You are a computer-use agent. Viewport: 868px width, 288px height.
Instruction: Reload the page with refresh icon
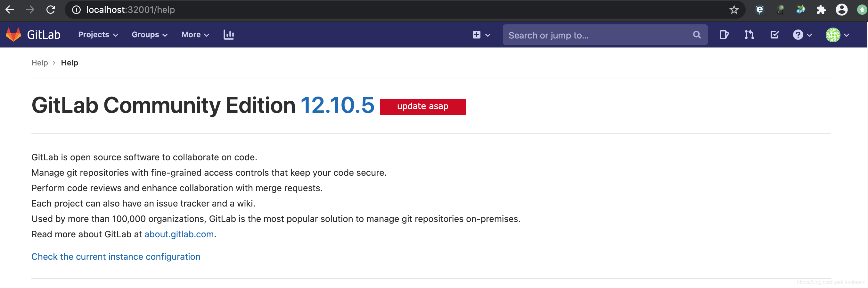pyautogui.click(x=51, y=10)
